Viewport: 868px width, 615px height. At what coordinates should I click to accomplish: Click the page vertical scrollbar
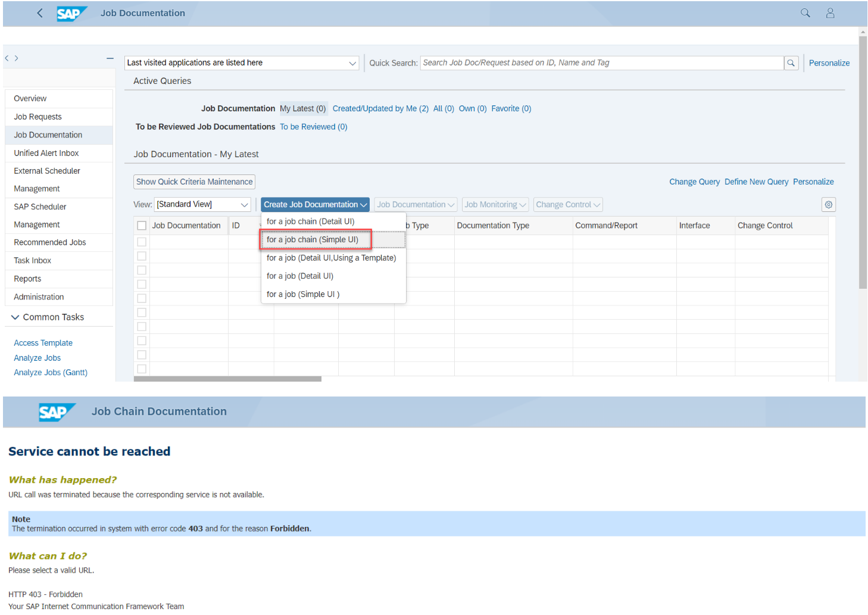point(863,163)
